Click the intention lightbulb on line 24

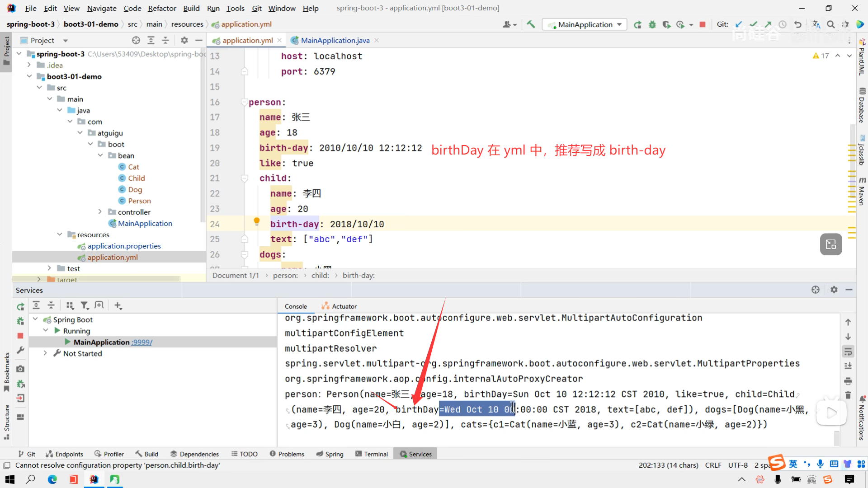[256, 221]
